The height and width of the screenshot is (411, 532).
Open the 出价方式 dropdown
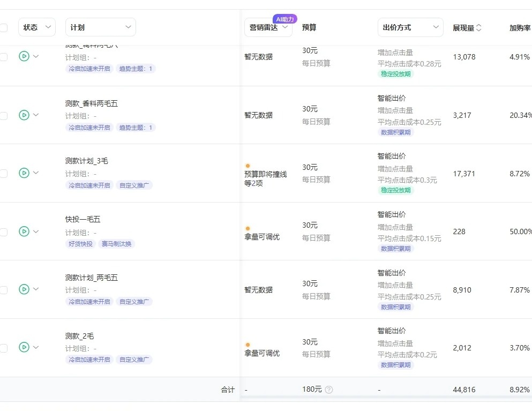pyautogui.click(x=410, y=27)
